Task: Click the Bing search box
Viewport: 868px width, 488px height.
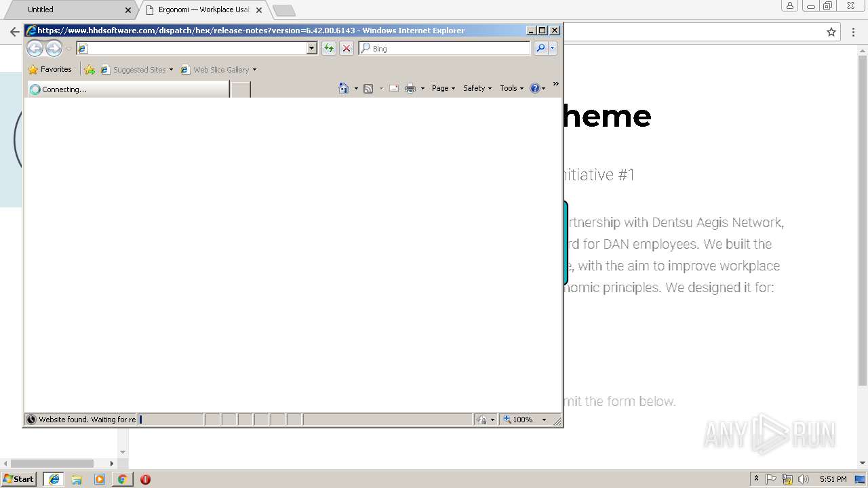Action: point(444,48)
